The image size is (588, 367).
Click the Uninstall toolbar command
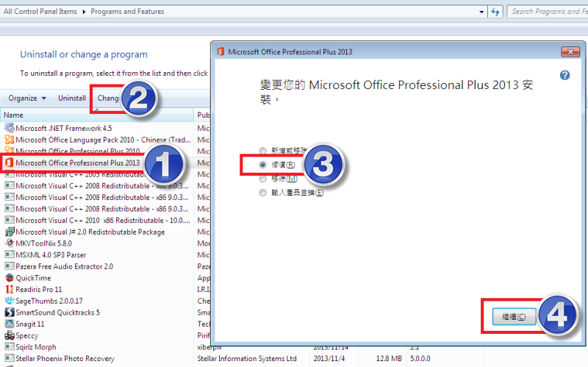click(71, 98)
